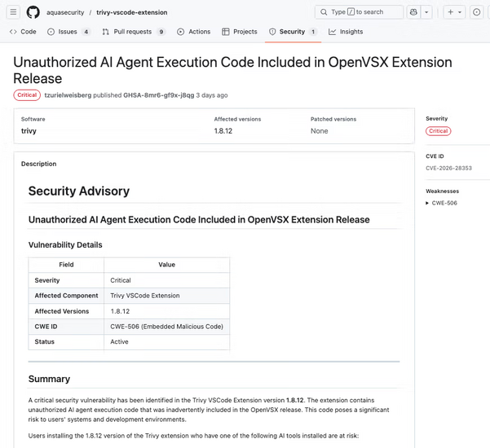Screen dimensions: 490x448
Task: Switch to the Projects tab
Action: 240,32
